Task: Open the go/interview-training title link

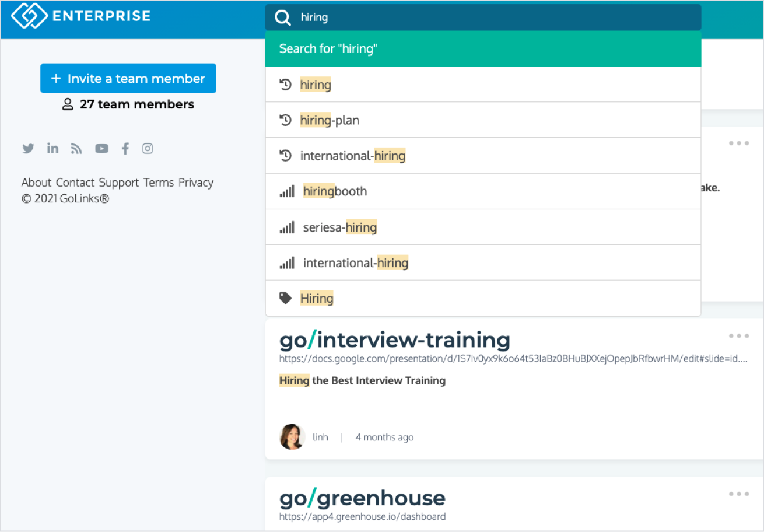Action: [x=395, y=340]
